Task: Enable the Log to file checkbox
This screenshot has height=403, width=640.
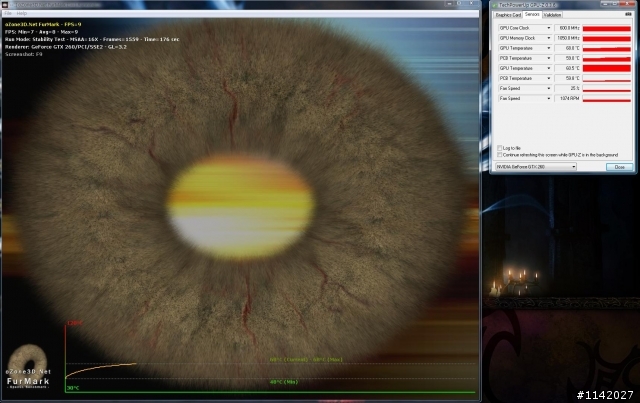Action: point(500,148)
